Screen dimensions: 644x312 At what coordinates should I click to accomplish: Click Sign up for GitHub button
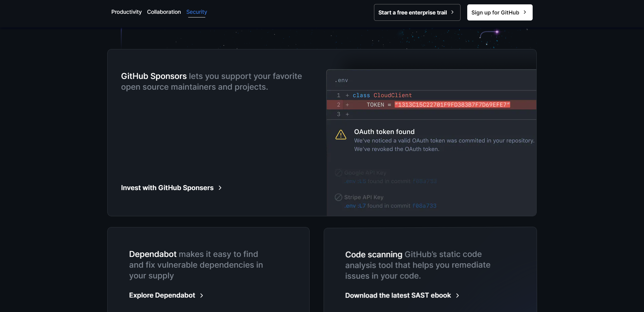[500, 12]
